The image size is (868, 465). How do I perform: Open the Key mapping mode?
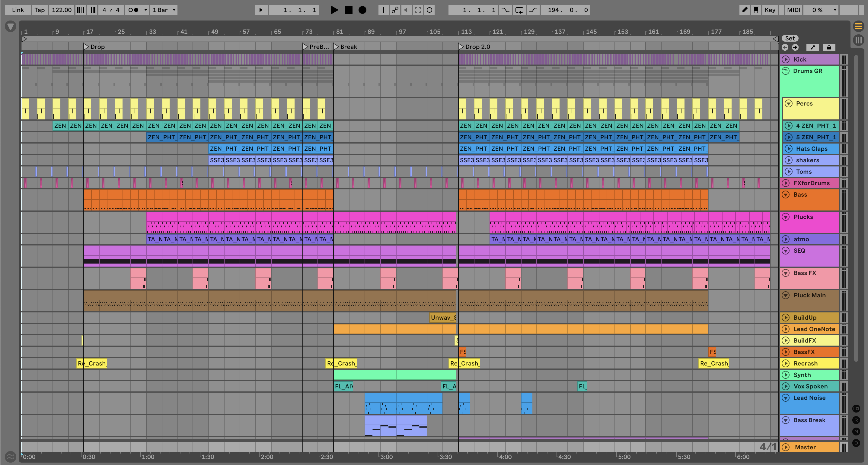click(770, 10)
